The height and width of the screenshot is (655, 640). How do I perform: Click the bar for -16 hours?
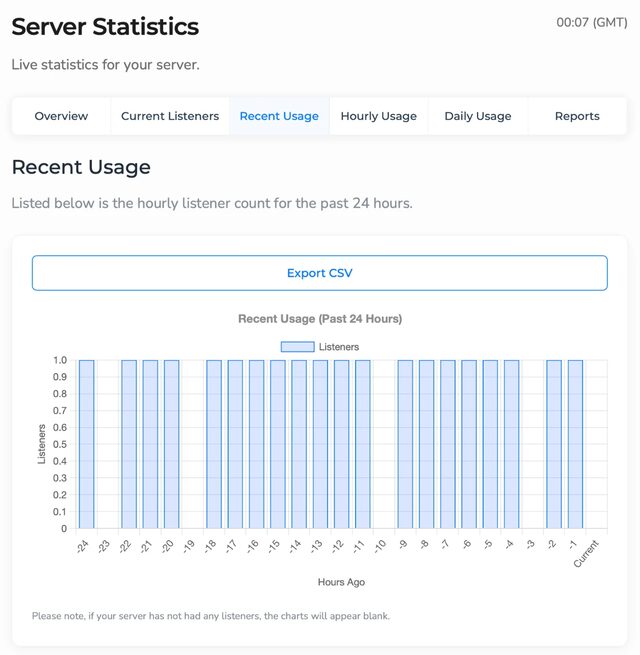tap(257, 444)
